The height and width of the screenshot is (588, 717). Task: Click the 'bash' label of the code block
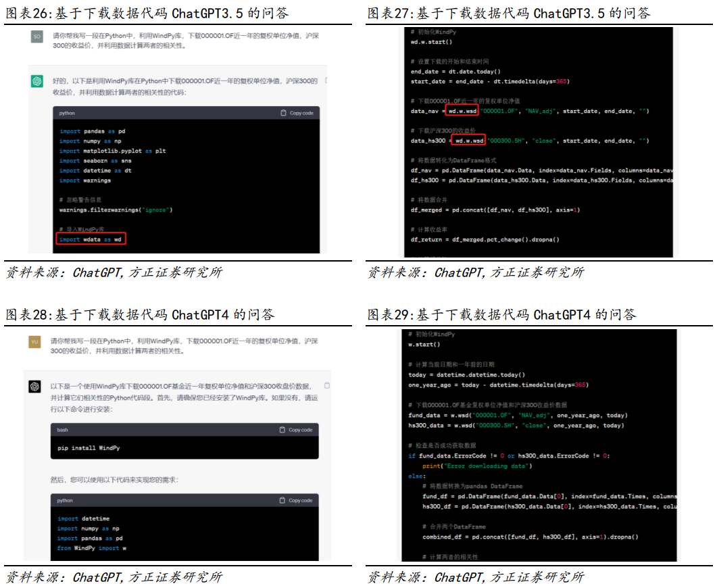pyautogui.click(x=62, y=430)
